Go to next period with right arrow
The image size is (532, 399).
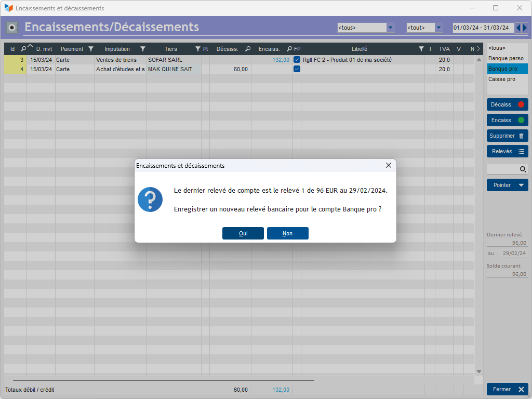click(x=525, y=28)
